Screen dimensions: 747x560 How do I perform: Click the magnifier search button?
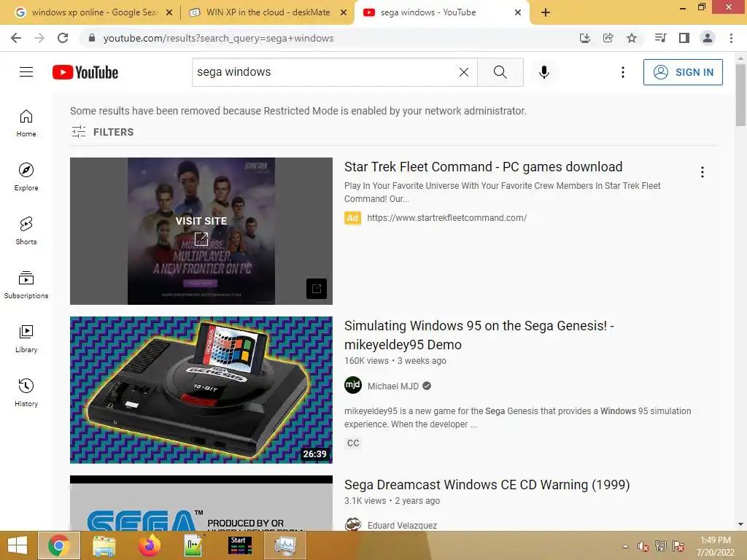pyautogui.click(x=500, y=72)
